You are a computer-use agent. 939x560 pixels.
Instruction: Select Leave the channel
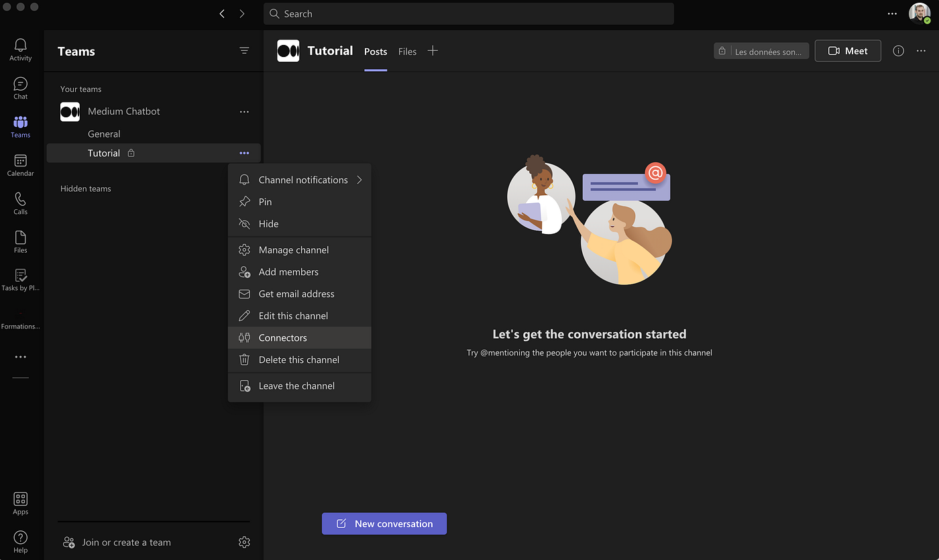pos(300,386)
